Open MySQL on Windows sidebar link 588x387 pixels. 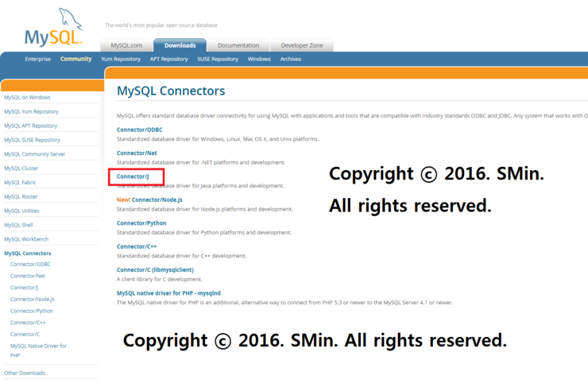click(x=27, y=98)
